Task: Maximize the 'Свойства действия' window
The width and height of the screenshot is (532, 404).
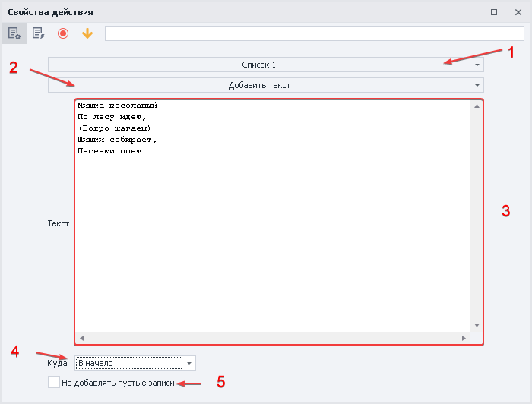Action: 494,12
